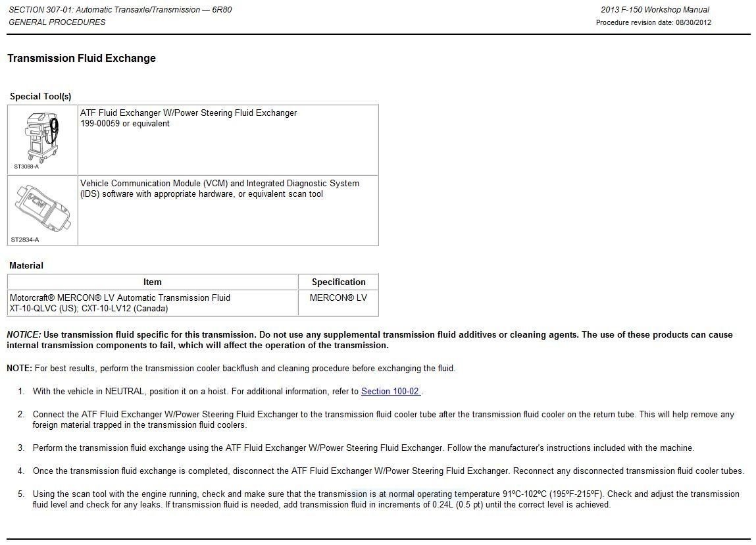Select step 2 about connecting the exchanger
The width and height of the screenshot is (756, 545).
pyautogui.click(x=382, y=419)
